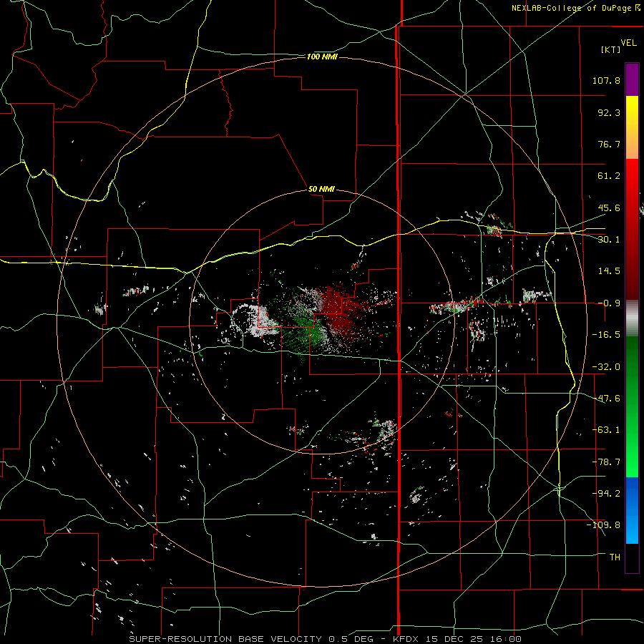Click the NEXLAB-College of DuPage label
Viewport: 644px width, 644px height.
(x=571, y=8)
